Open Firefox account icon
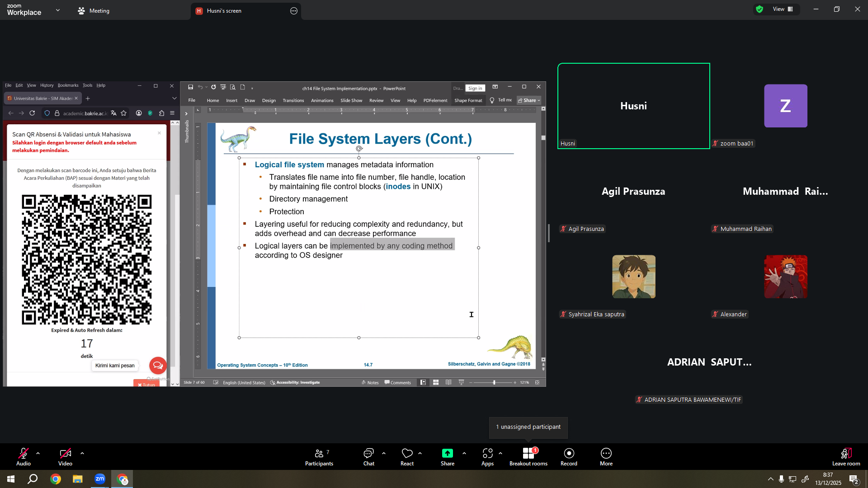 coord(139,113)
